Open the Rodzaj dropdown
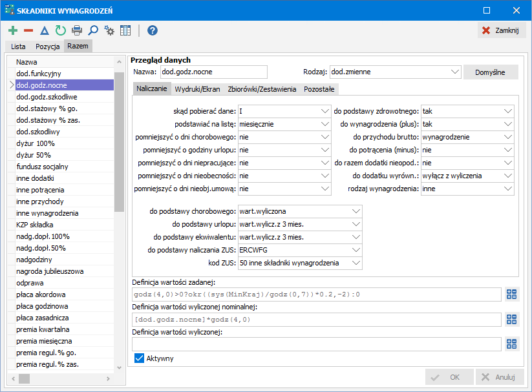Screen dimensions: 532x392 454,72
